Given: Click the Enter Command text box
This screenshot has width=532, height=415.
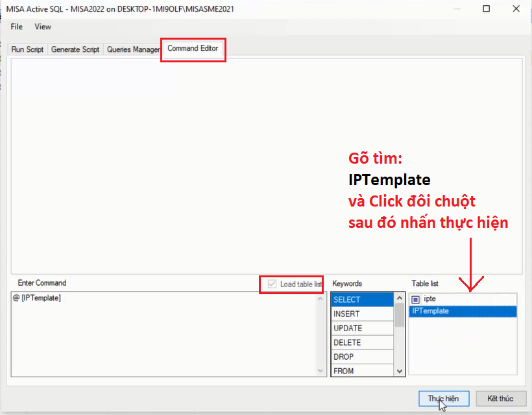Looking at the screenshot, I should pos(165,334).
